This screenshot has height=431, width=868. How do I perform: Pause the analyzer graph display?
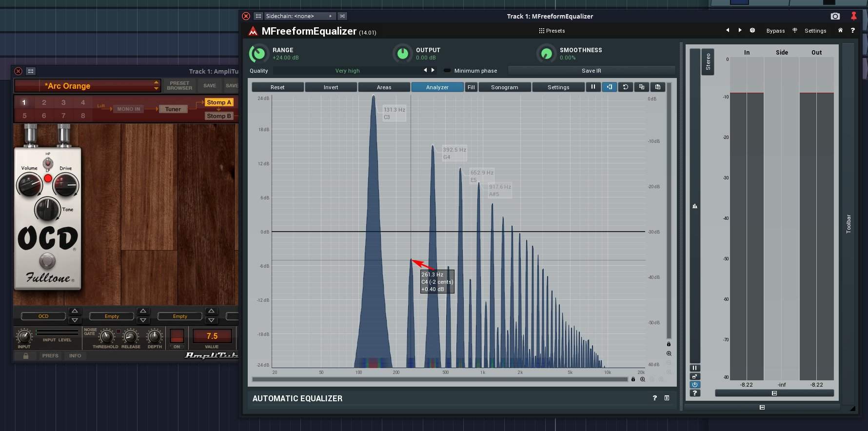click(593, 87)
